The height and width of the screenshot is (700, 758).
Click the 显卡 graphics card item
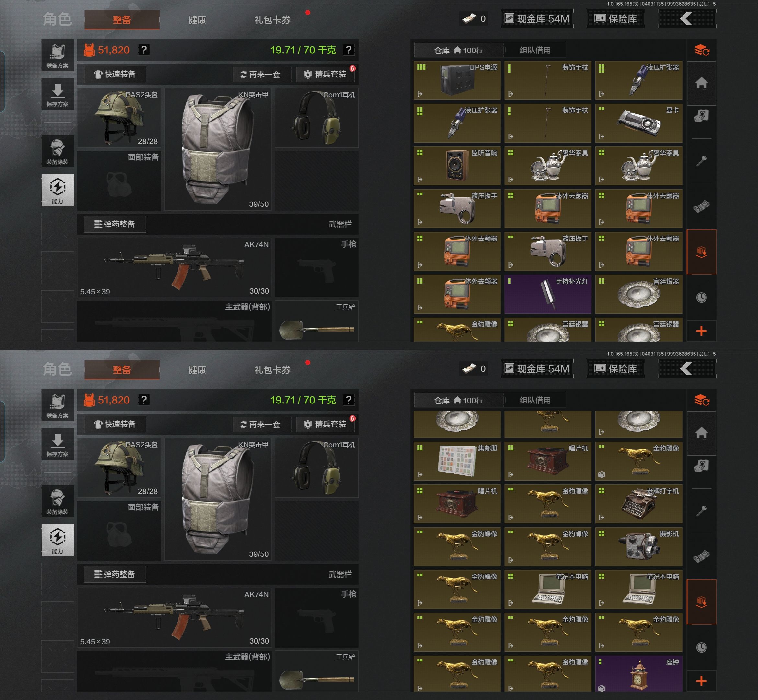(639, 123)
